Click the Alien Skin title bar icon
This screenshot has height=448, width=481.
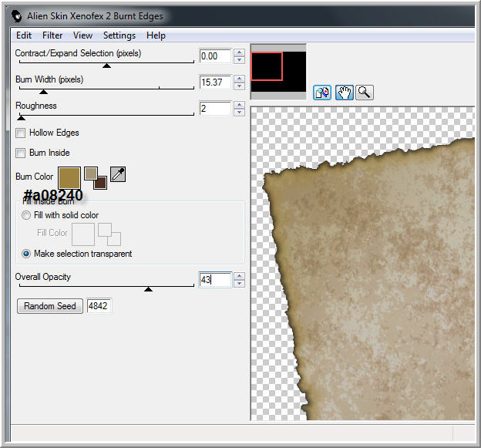point(16,16)
